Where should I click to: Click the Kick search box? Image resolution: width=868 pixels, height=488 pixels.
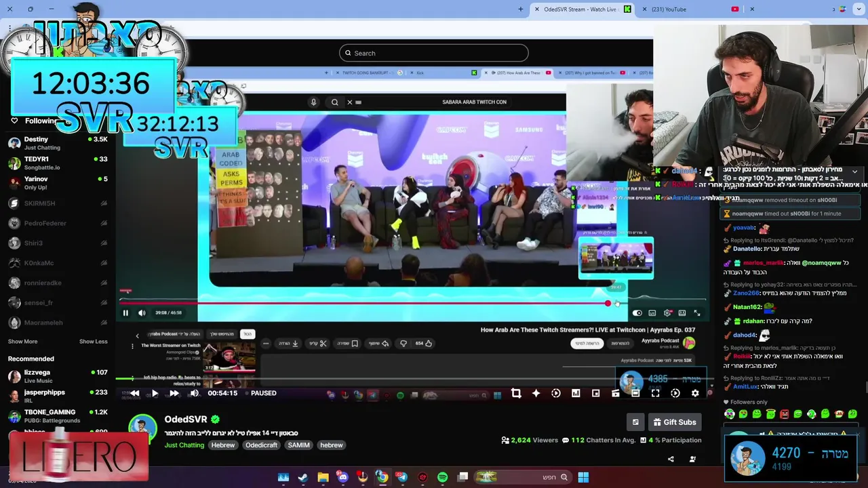pos(434,53)
